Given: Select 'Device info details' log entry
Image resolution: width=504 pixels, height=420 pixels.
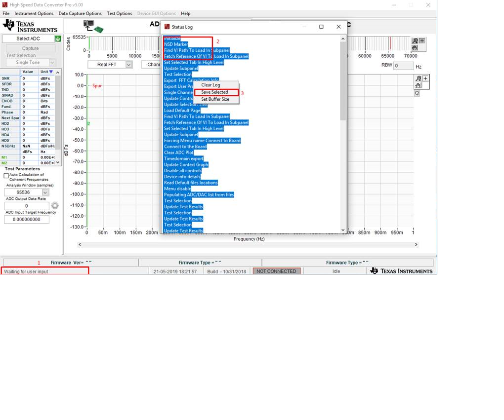Looking at the screenshot, I should (x=182, y=177).
